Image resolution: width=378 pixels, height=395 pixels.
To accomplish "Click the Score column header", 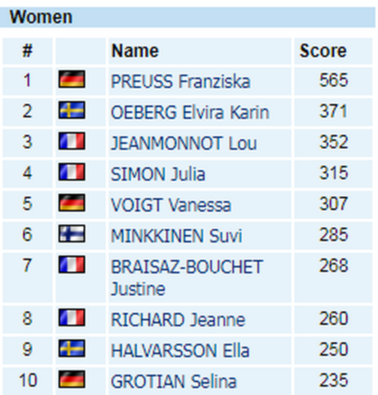I will coord(323,51).
